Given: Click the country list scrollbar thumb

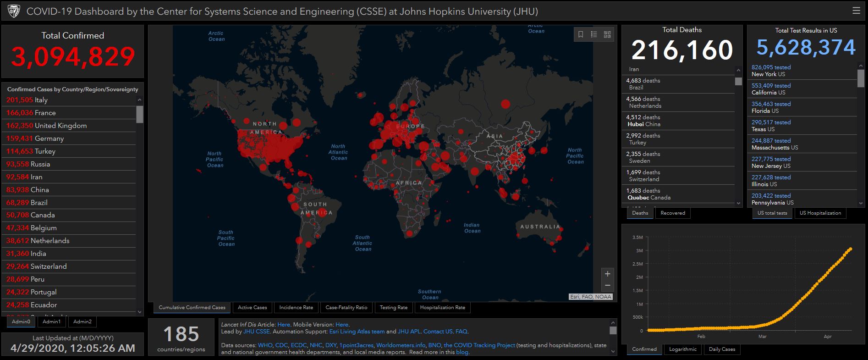Looking at the screenshot, I should (x=139, y=114).
